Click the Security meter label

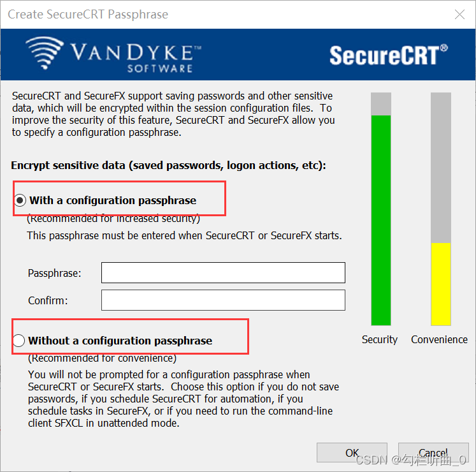[379, 339]
